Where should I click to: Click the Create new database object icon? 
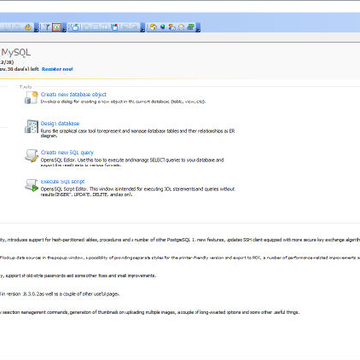pyautogui.click(x=31, y=98)
